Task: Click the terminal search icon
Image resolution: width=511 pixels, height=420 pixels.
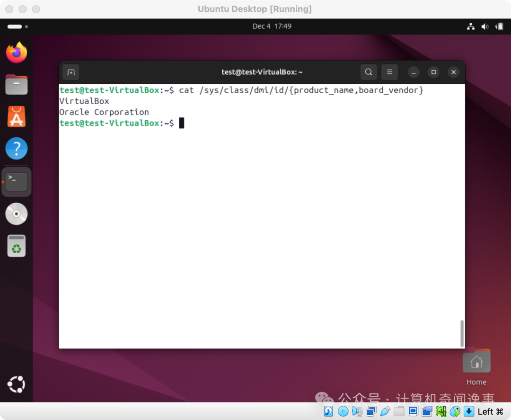Action: [369, 72]
